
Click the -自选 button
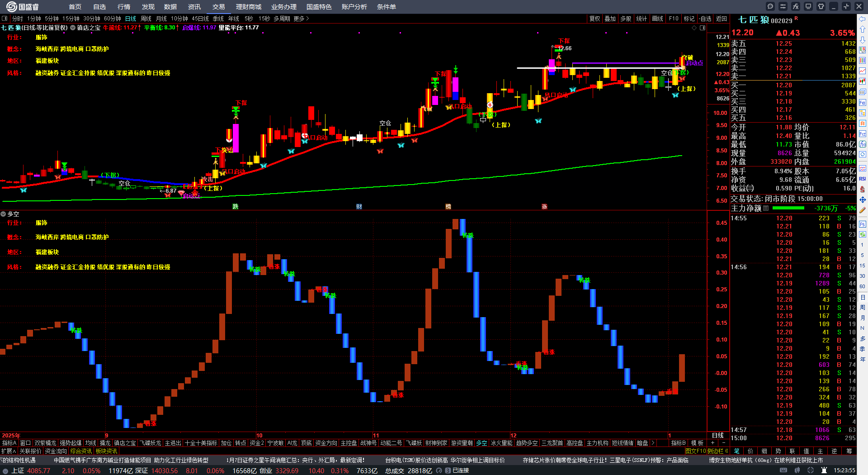coord(705,19)
